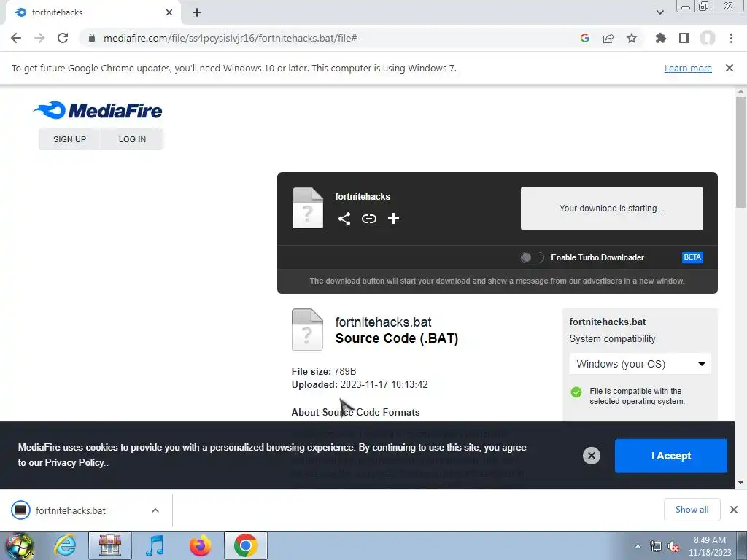This screenshot has height=560, width=747.
Task: Close the fortnitehacks browser tab
Action: pyautogui.click(x=169, y=12)
